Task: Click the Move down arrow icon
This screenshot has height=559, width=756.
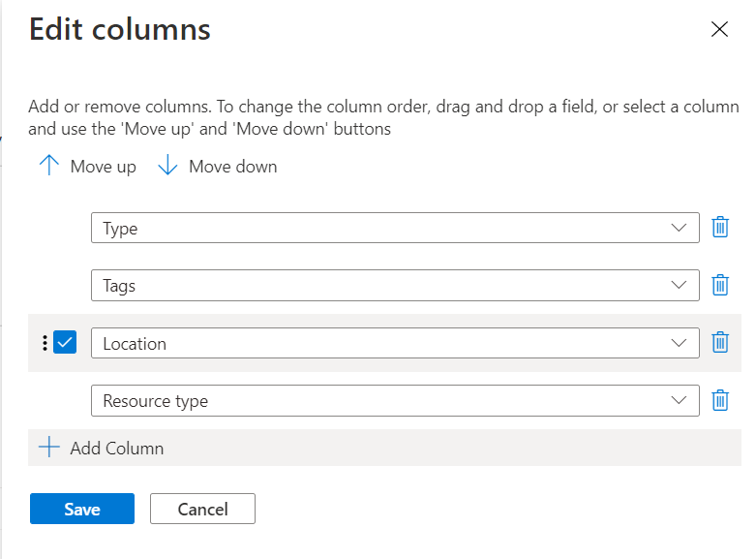Action: click(167, 166)
